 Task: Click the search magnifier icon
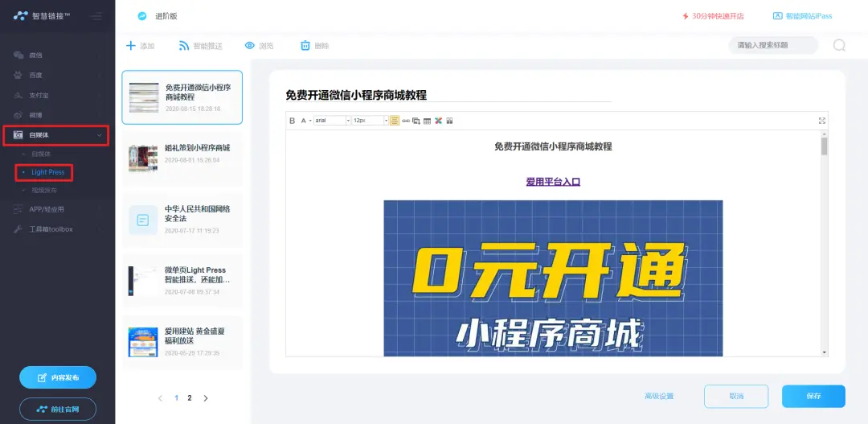tap(839, 46)
